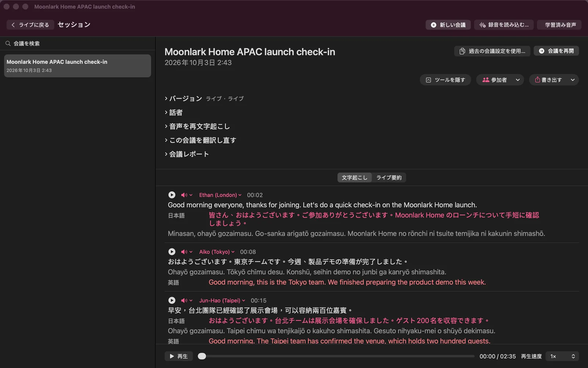Use past meeting settings button
This screenshot has width=588, height=368.
click(x=492, y=51)
